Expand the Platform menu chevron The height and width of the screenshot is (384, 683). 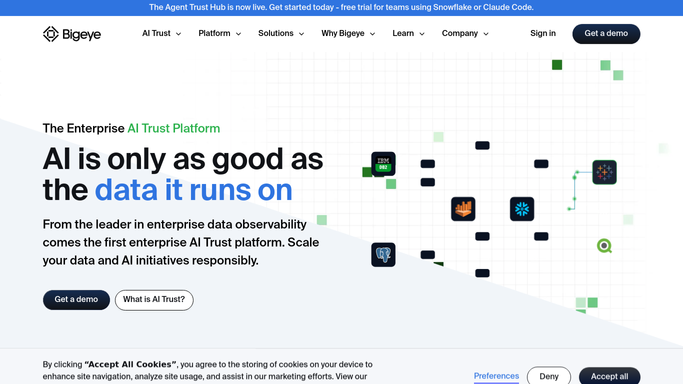click(x=238, y=34)
